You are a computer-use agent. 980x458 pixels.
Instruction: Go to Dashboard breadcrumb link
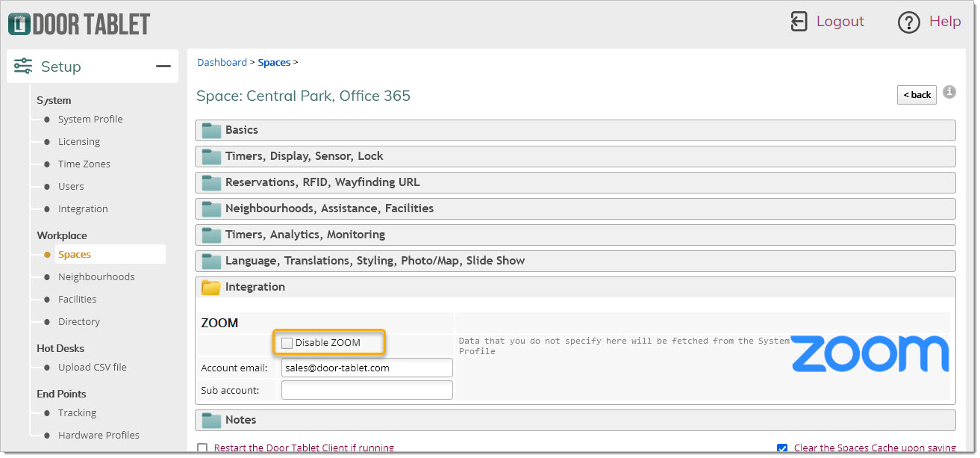222,62
